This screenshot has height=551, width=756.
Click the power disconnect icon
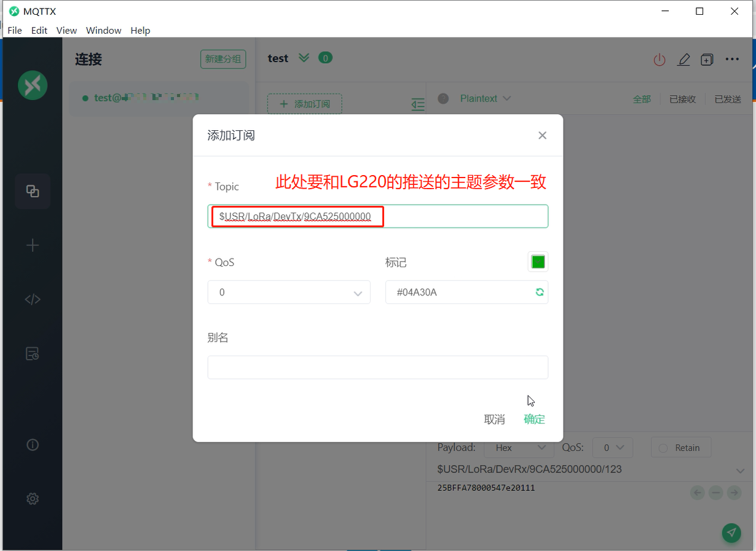point(660,60)
